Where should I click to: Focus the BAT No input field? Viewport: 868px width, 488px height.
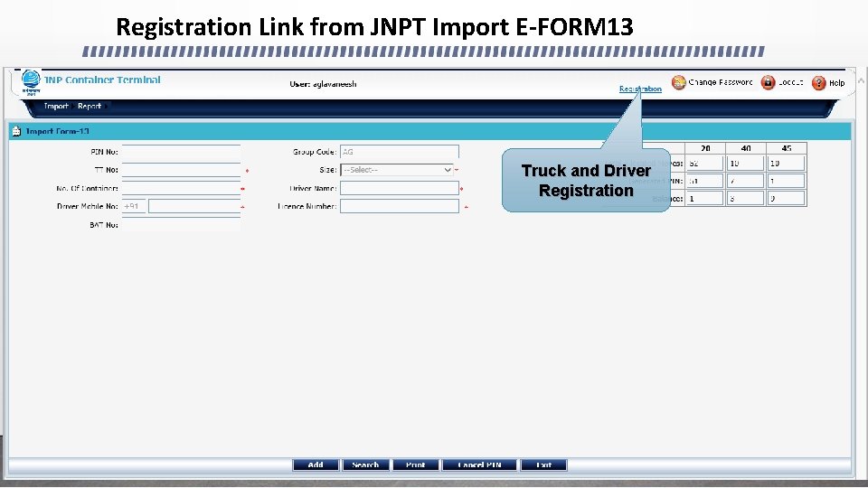[181, 225]
